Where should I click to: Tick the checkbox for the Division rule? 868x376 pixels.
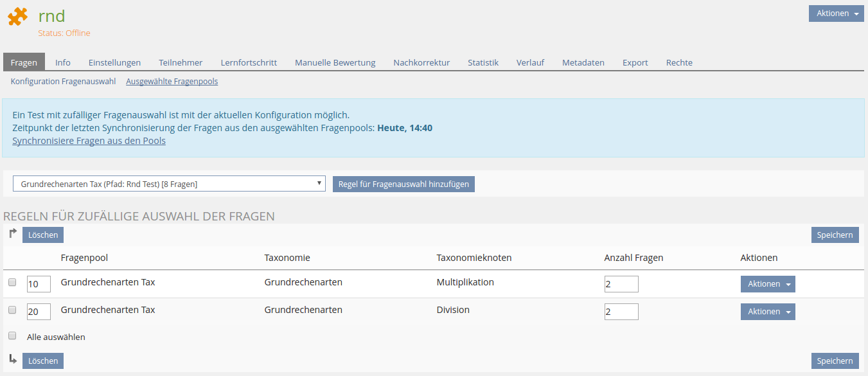(x=12, y=310)
